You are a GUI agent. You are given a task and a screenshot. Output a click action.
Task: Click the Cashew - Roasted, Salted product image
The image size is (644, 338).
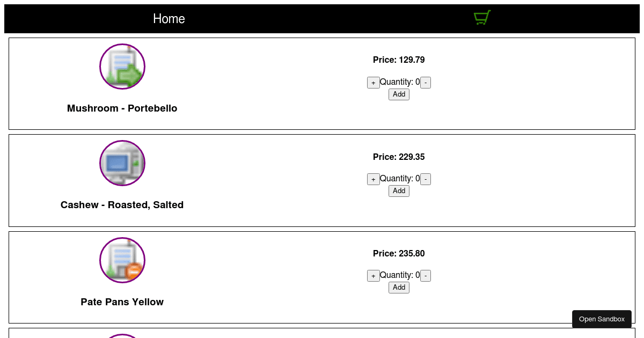click(x=122, y=163)
